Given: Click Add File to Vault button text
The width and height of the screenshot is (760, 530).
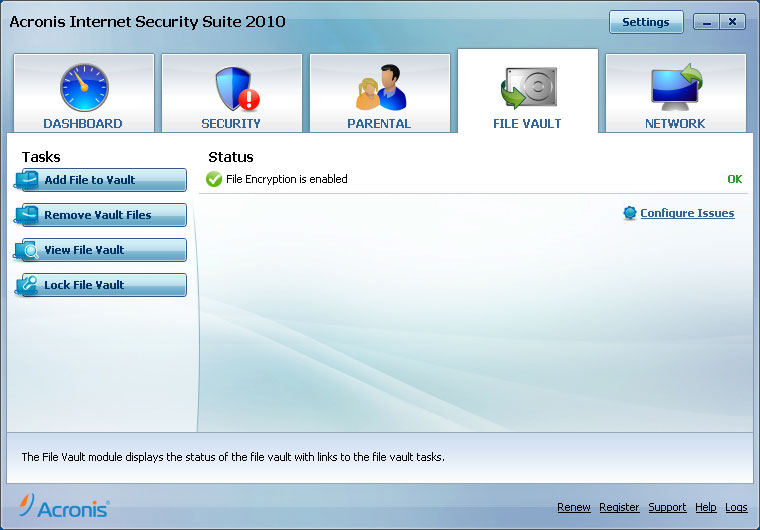Looking at the screenshot, I should click(90, 180).
